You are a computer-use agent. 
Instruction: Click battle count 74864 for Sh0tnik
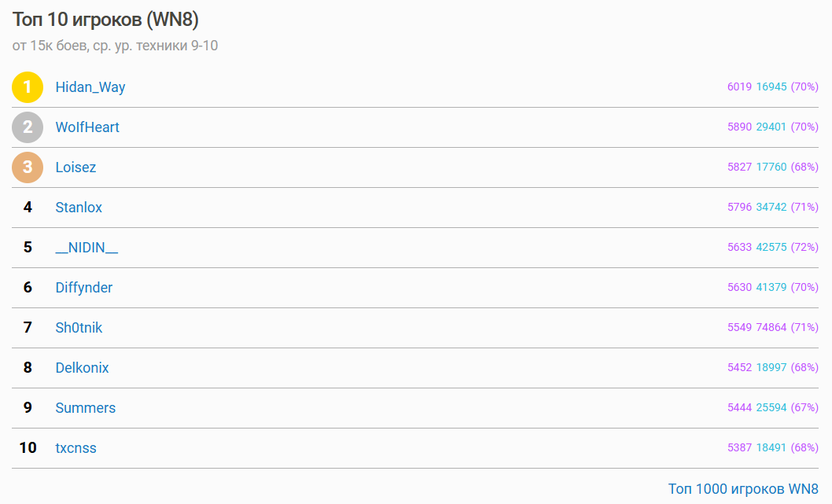point(771,328)
